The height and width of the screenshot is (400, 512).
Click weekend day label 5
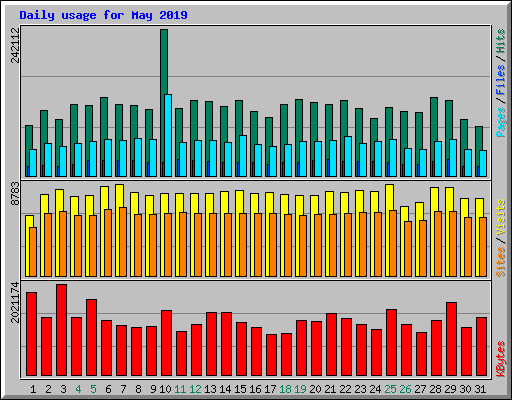click(93, 389)
